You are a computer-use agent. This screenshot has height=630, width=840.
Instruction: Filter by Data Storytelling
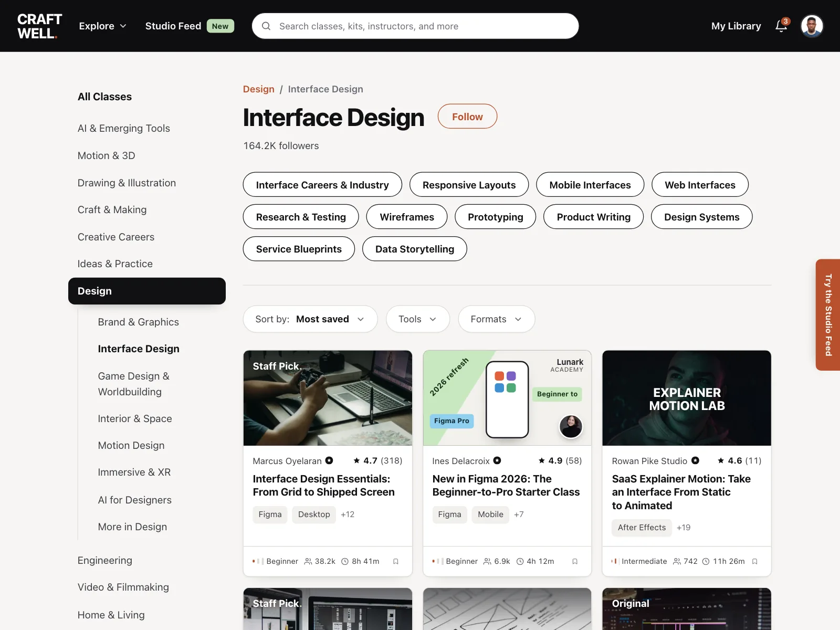(x=414, y=249)
